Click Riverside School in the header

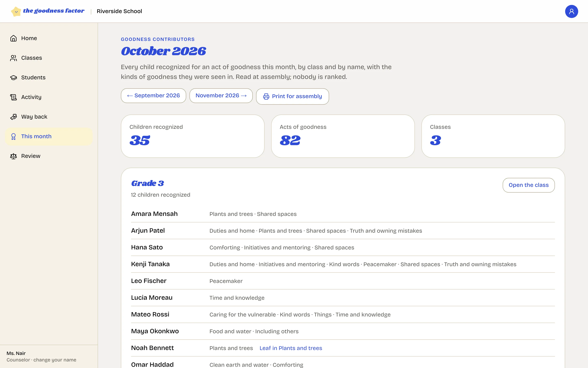click(119, 11)
